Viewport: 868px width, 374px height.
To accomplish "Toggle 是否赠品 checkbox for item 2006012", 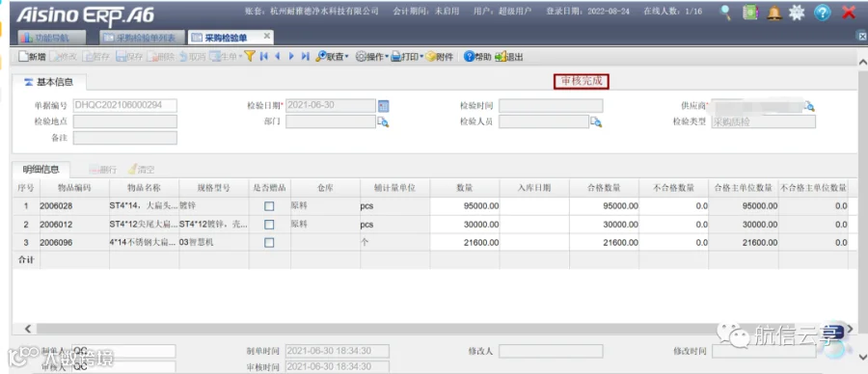I will (269, 225).
